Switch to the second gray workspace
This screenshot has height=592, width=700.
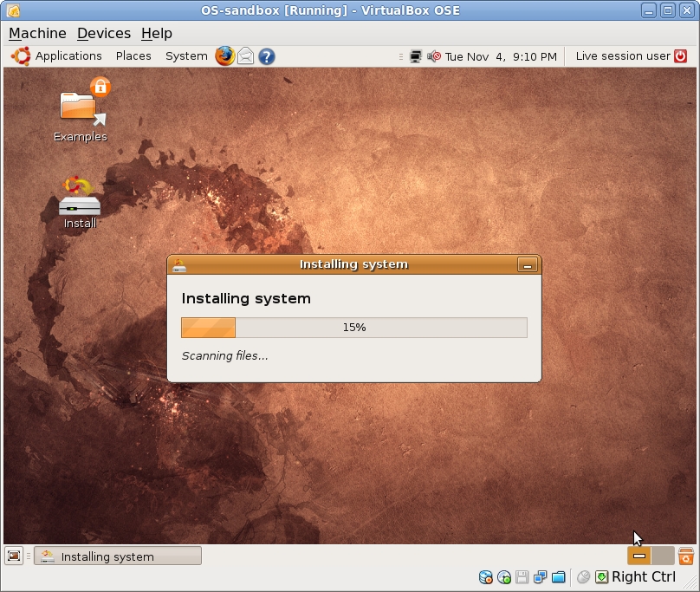663,556
